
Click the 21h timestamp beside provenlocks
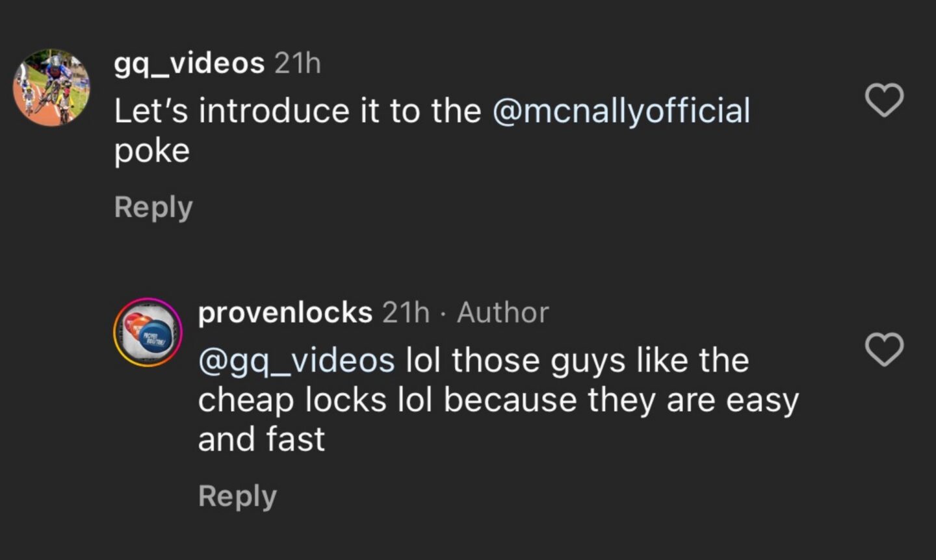(x=406, y=312)
